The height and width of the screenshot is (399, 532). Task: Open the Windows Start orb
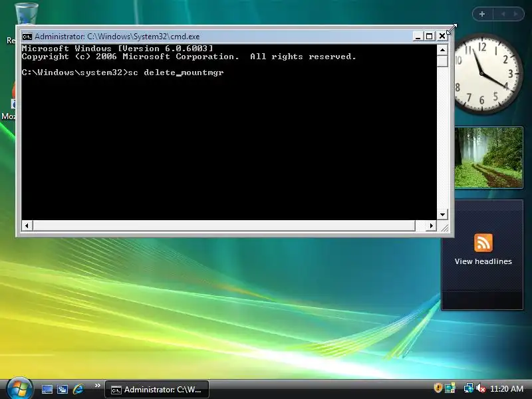[x=19, y=388]
